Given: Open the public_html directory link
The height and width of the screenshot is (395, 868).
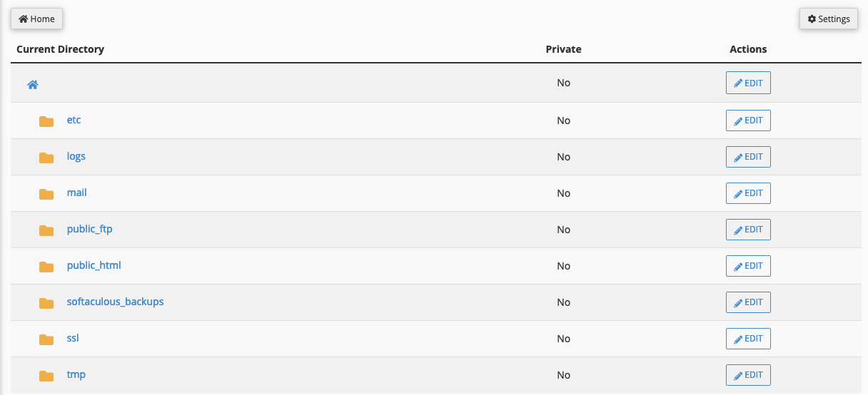Looking at the screenshot, I should click(94, 265).
